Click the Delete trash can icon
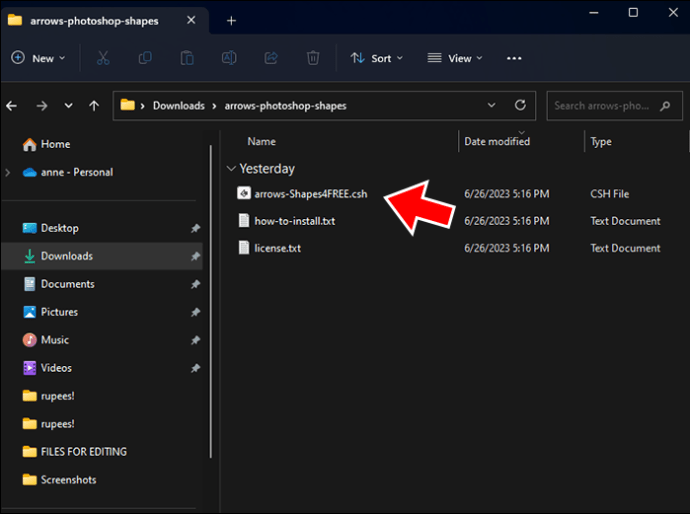Screen dimensions: 690x514 (x=313, y=58)
